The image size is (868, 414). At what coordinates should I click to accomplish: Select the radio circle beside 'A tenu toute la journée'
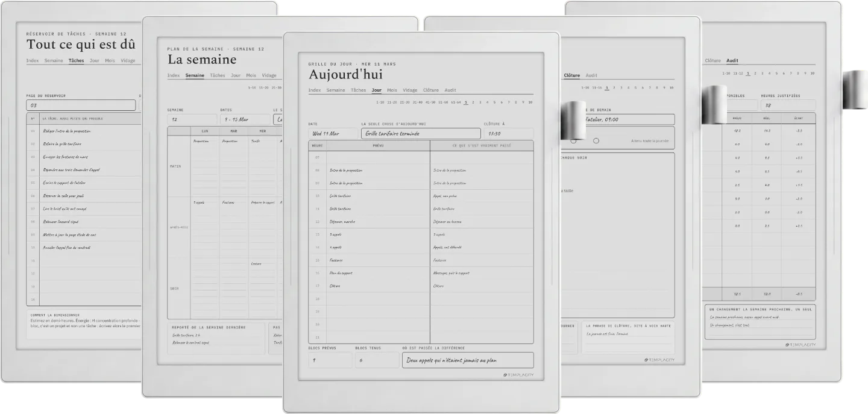(596, 141)
